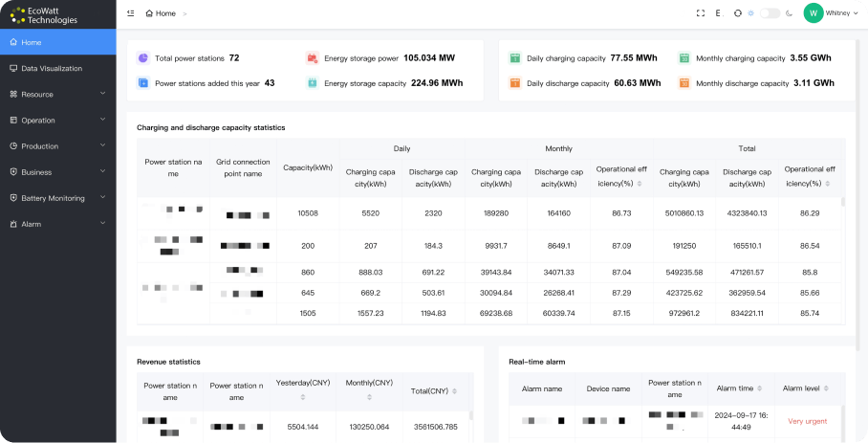Screen dimensions: 868x443
Task: Collapse the sidebar with the menu fold icon
Action: click(x=130, y=13)
